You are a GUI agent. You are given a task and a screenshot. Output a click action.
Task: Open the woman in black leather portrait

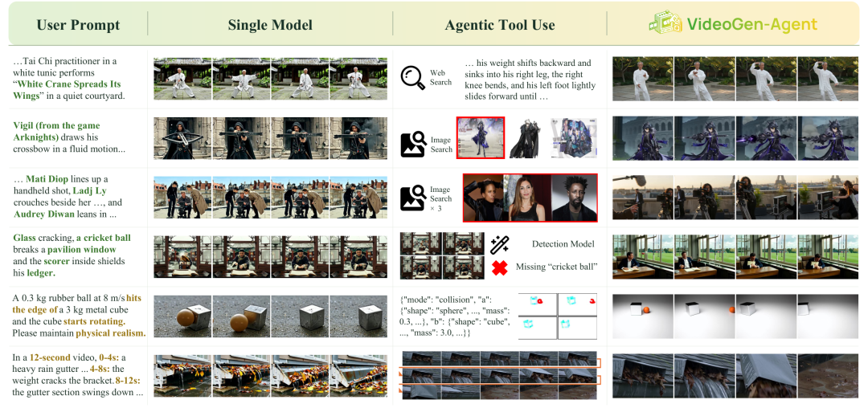pyautogui.click(x=483, y=198)
